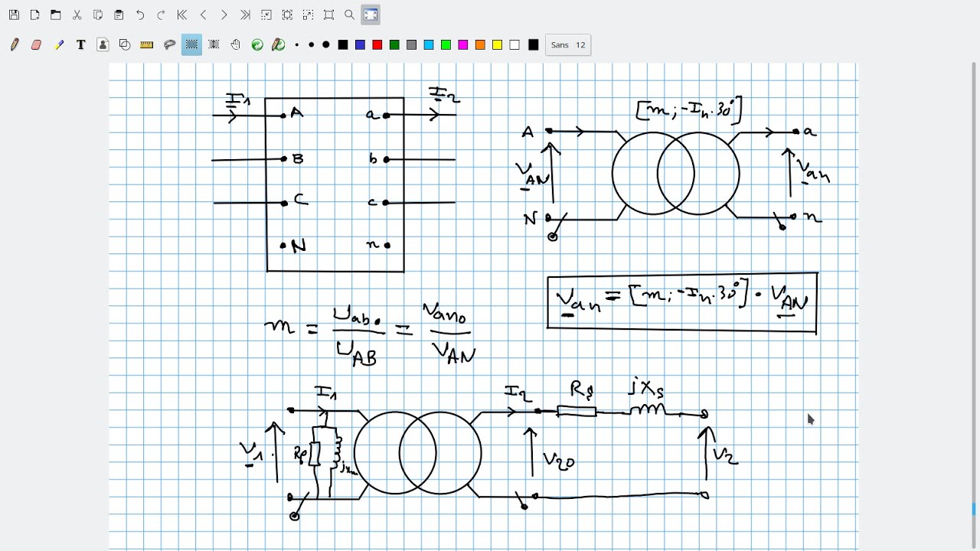Go to the next page
980x551 pixels.
[x=224, y=15]
